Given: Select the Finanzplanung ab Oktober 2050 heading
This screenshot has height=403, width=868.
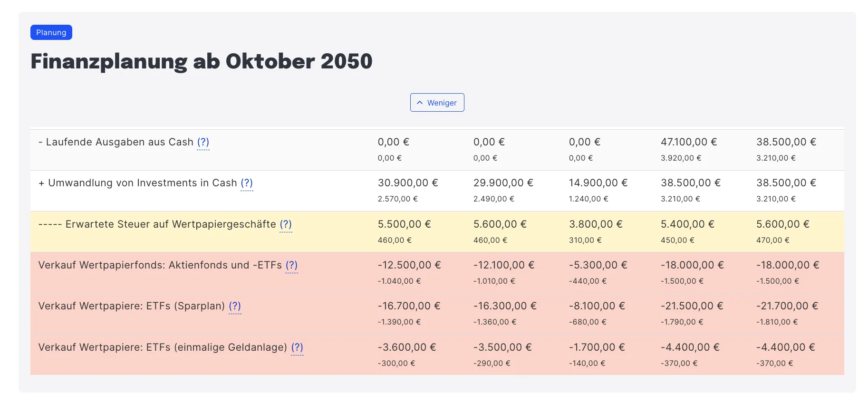Looking at the screenshot, I should coord(202,61).
